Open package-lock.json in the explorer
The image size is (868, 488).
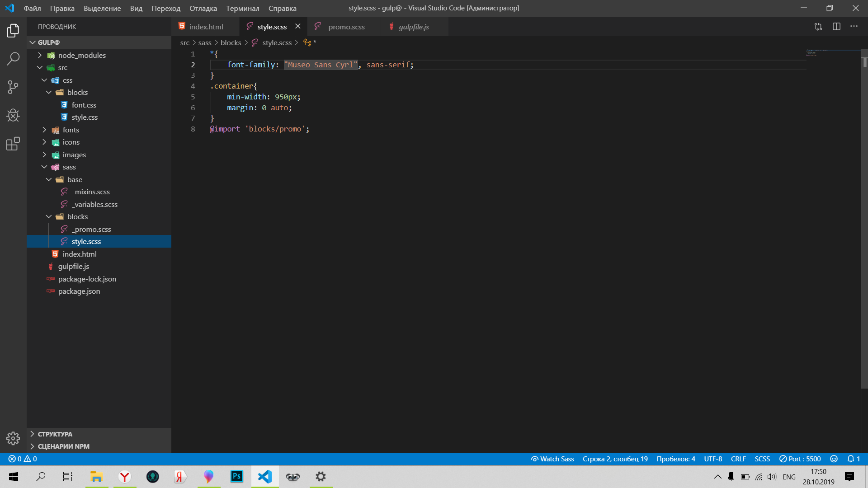pyautogui.click(x=99, y=279)
